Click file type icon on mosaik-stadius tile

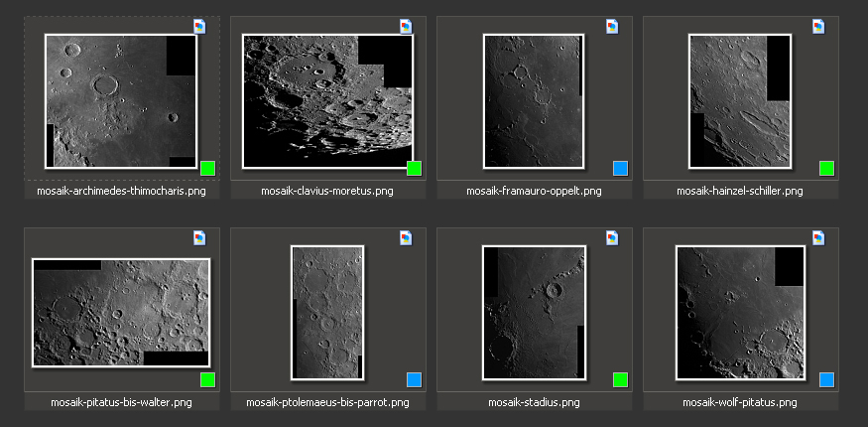pos(612,238)
